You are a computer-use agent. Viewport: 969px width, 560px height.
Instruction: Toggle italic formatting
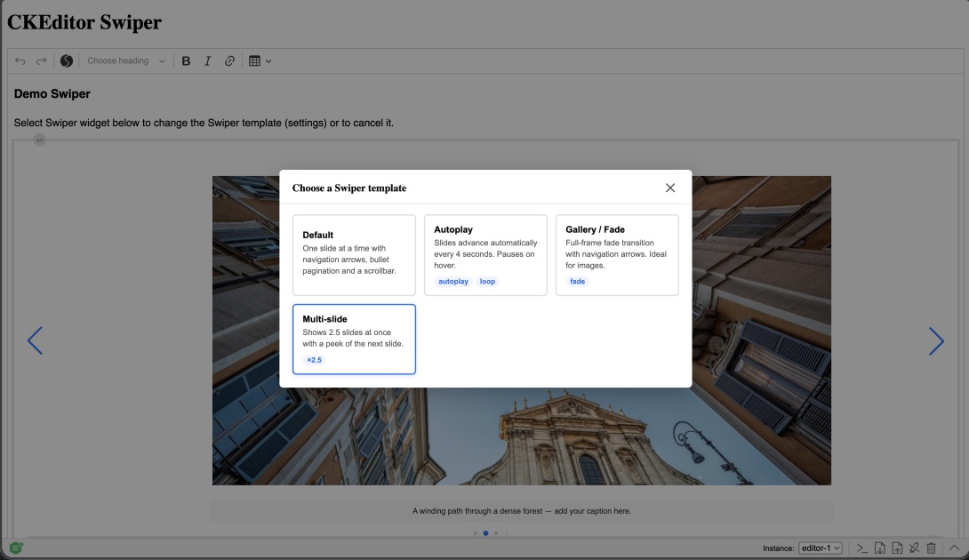[208, 60]
